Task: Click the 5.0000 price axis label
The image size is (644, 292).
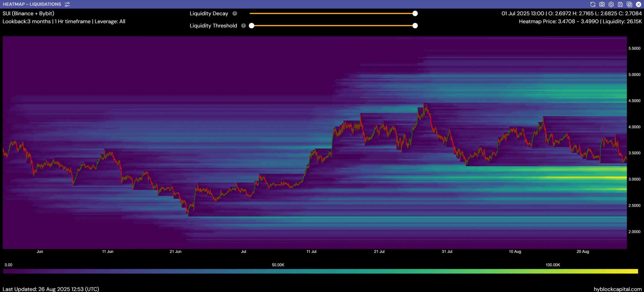Action: 634,75
